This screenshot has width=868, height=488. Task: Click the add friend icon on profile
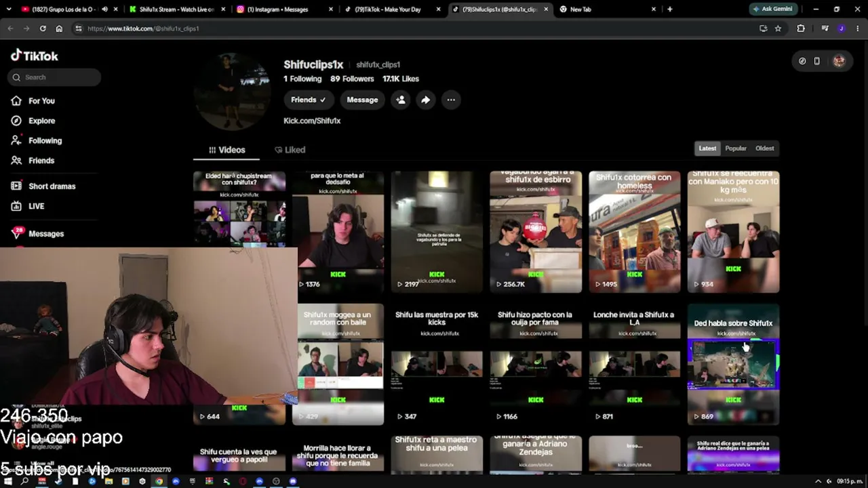click(401, 100)
